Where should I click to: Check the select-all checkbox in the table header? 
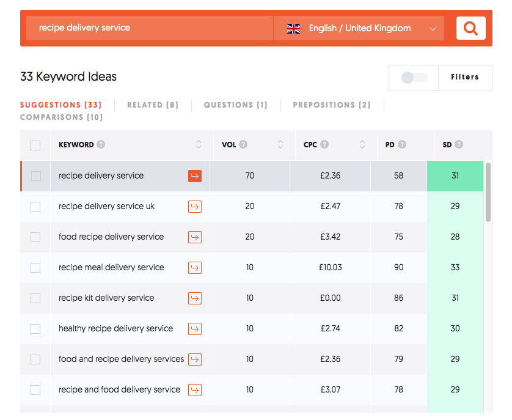point(35,145)
